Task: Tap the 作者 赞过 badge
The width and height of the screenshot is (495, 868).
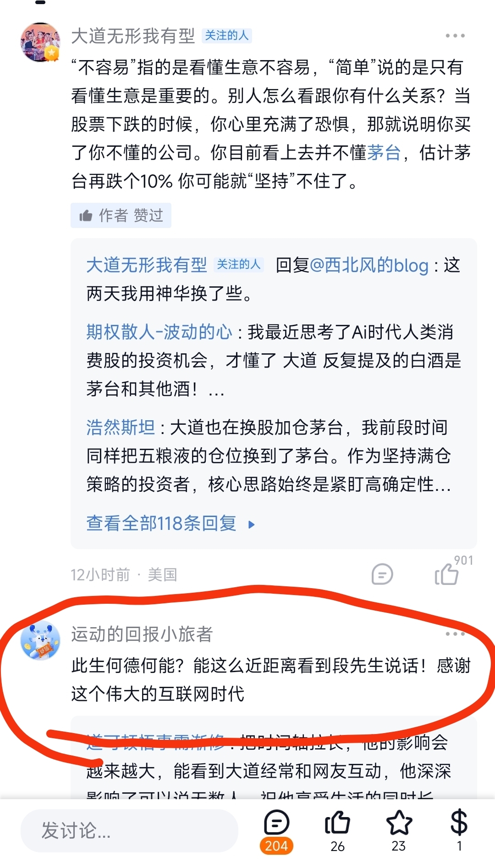Action: [x=121, y=215]
